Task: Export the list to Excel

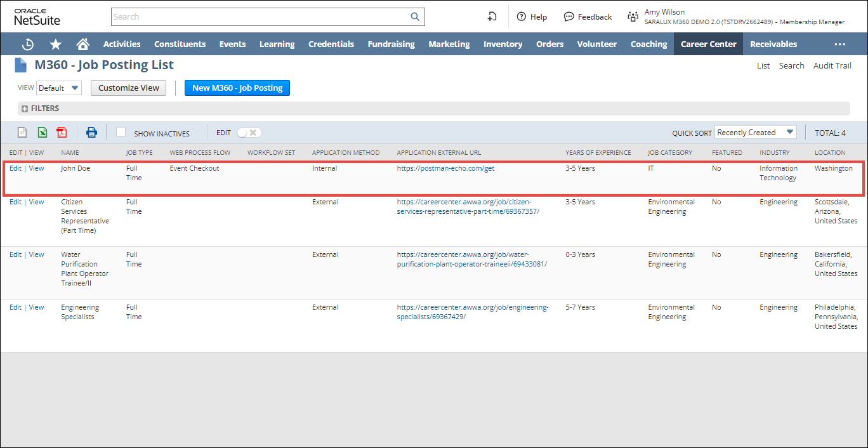Action: coord(42,133)
